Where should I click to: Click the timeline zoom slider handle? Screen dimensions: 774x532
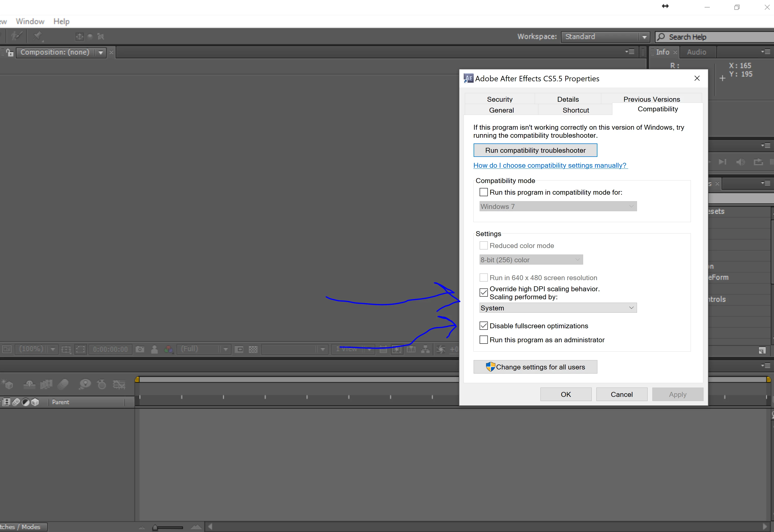tap(155, 527)
